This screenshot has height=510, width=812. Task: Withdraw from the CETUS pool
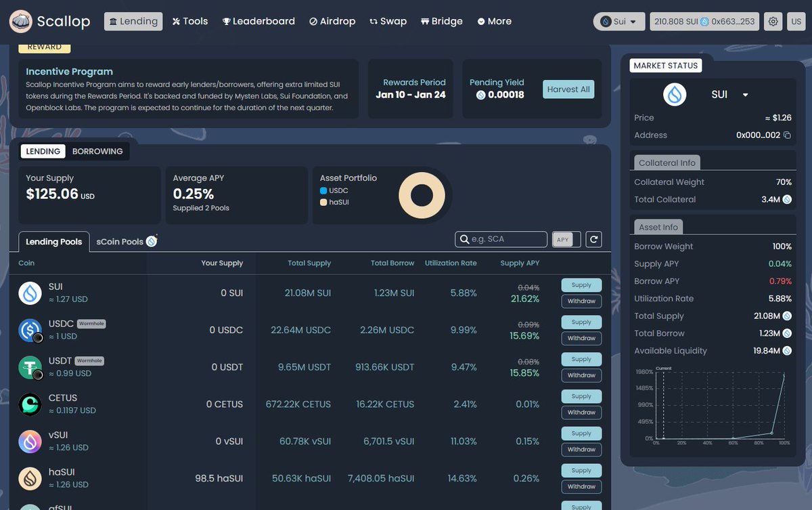[x=581, y=412]
